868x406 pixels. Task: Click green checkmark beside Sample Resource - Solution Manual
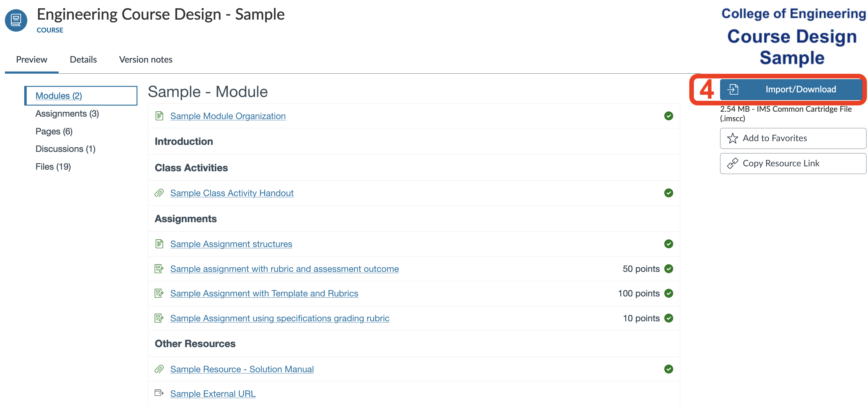point(669,369)
